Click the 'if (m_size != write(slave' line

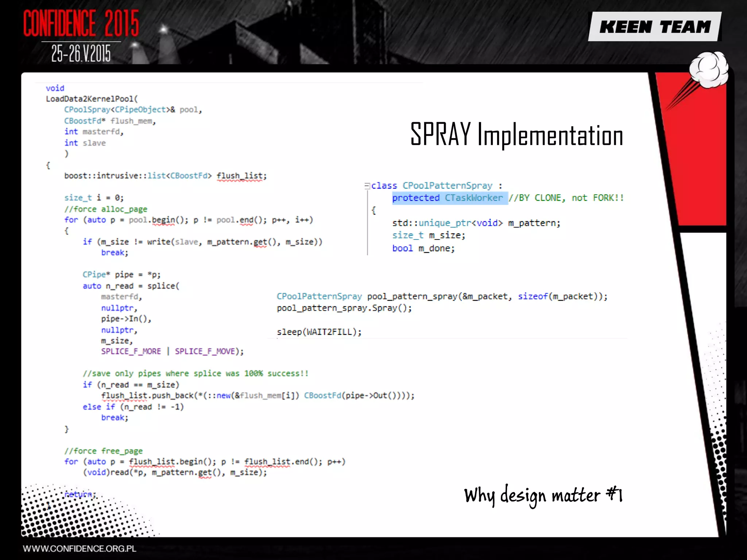(202, 242)
